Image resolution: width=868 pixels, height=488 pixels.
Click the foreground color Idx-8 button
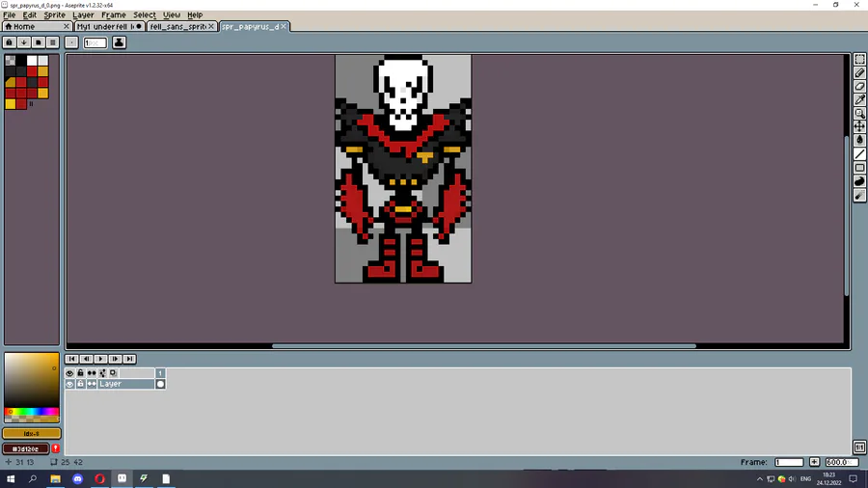tap(32, 434)
